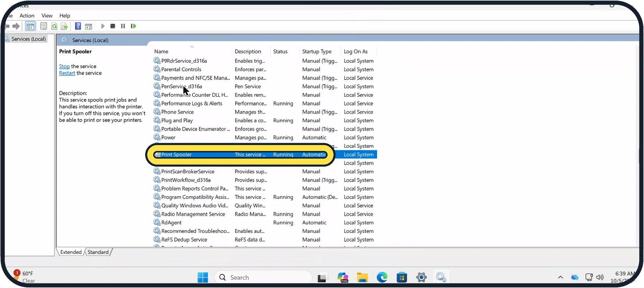Click gear icon beside Power service
This screenshot has width=644, height=288.
coord(157,137)
